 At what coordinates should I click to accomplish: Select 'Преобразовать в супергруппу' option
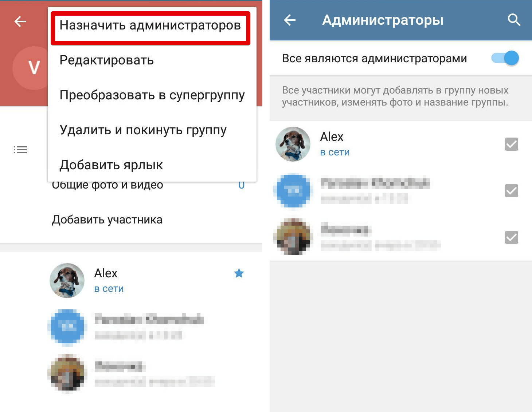[x=152, y=95]
